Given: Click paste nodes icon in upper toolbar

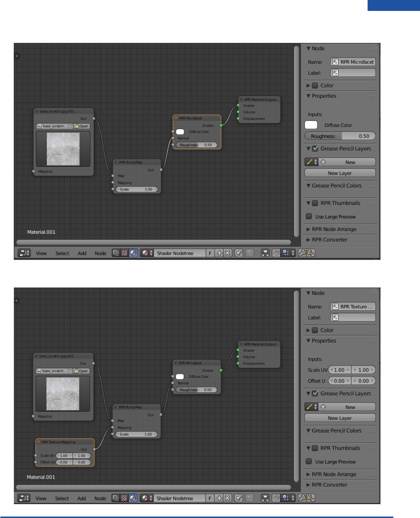Looking at the screenshot, I should coord(311,253).
